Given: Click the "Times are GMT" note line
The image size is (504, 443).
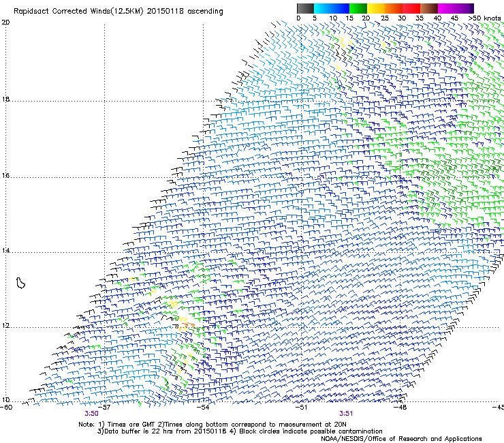Looking at the screenshot, I should click(x=212, y=425).
